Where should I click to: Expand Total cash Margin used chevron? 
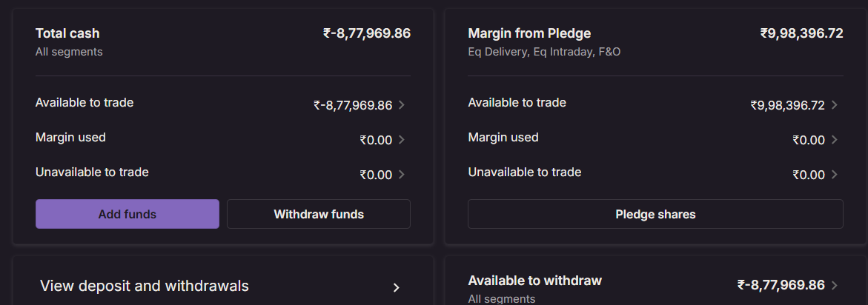[x=402, y=140]
